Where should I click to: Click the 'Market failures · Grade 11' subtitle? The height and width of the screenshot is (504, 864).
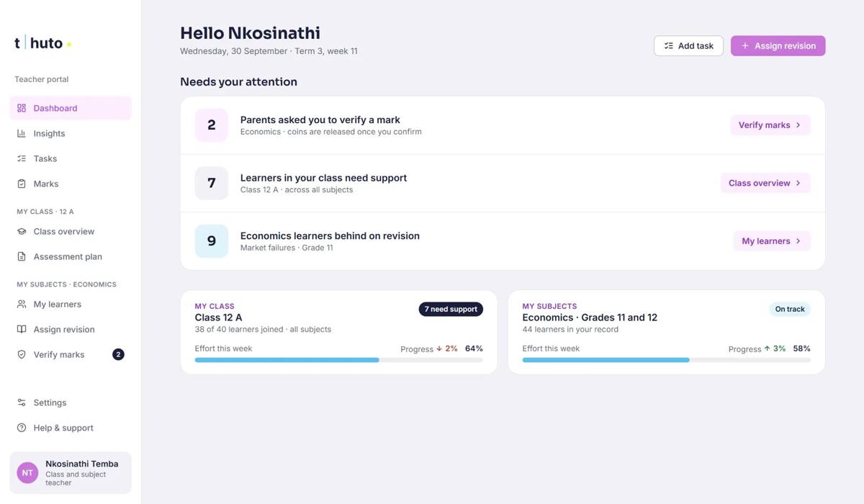click(287, 248)
